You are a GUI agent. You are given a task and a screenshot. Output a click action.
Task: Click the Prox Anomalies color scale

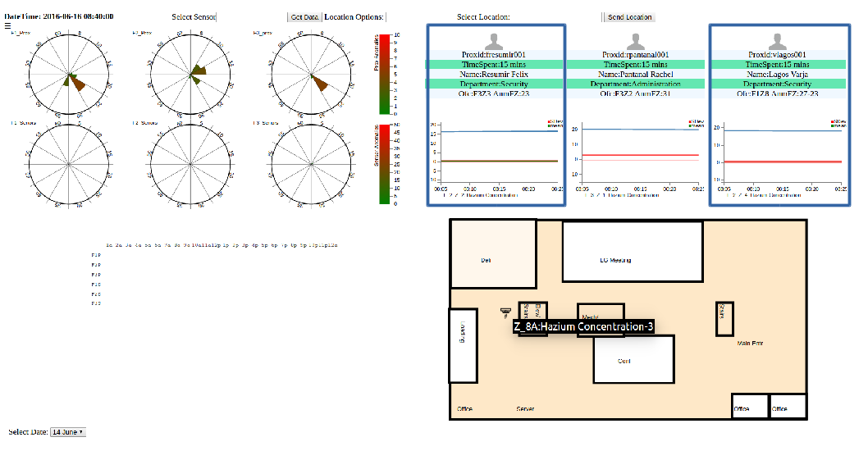point(383,75)
